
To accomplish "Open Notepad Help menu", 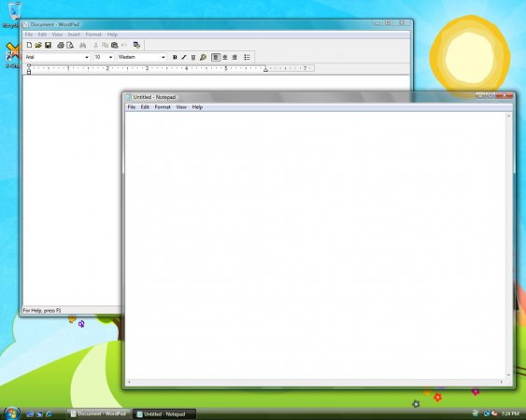I will 197,107.
